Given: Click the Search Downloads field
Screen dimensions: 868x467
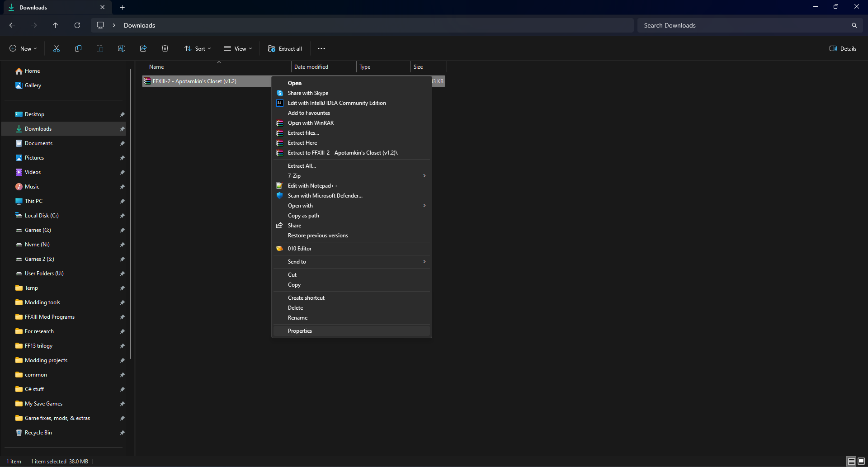Looking at the screenshot, I should (750, 25).
